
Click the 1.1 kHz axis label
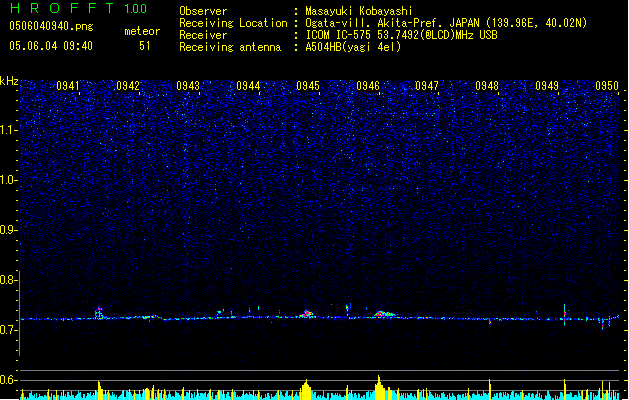(x=9, y=130)
